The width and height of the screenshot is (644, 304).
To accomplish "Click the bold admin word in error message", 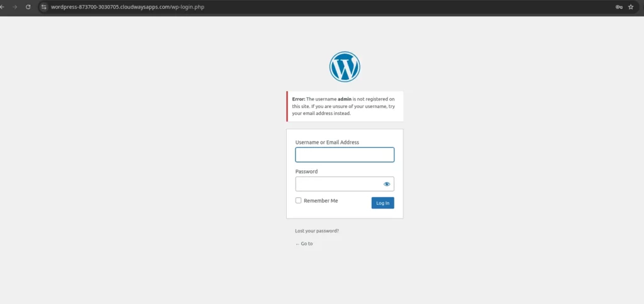I will [344, 99].
